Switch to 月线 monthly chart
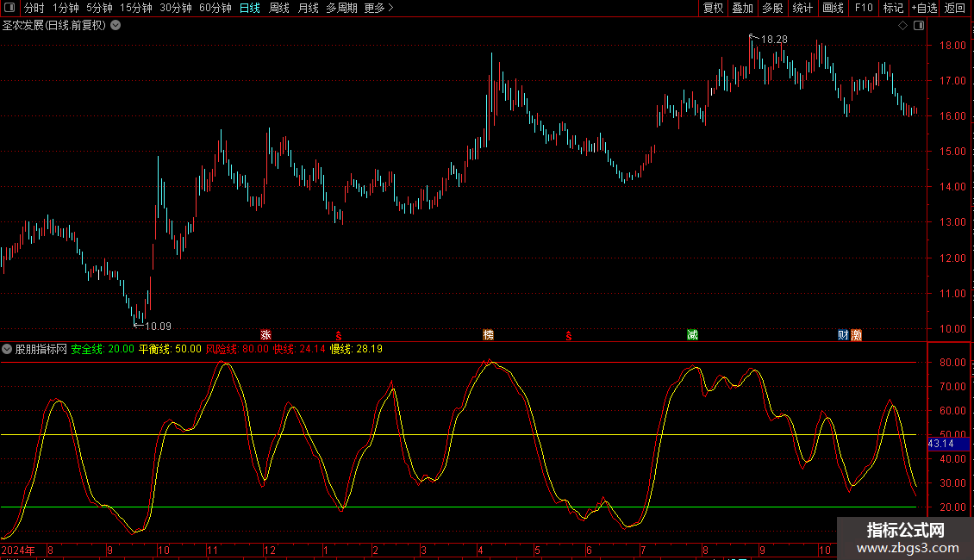 coord(308,8)
